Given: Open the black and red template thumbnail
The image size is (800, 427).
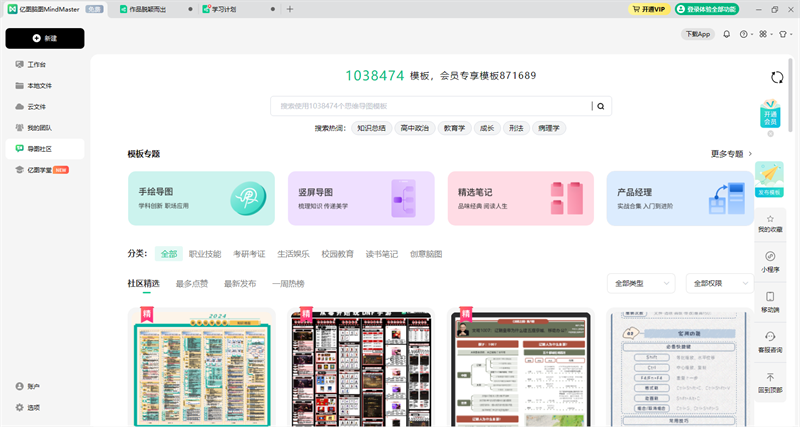Looking at the screenshot, I should click(x=361, y=367).
